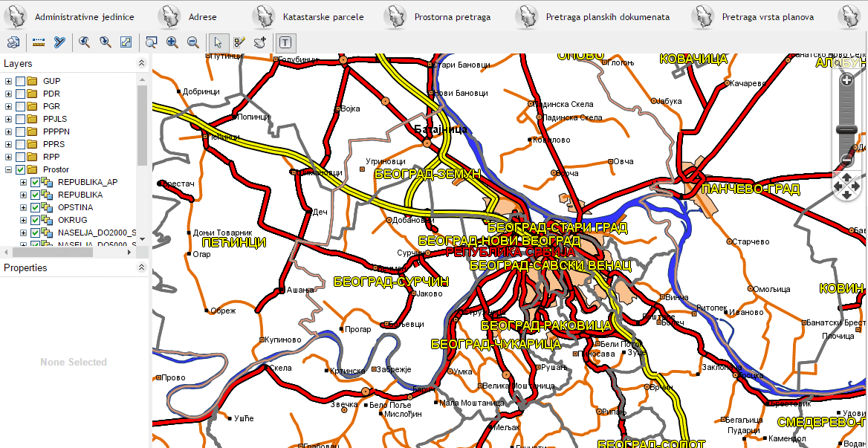The height and width of the screenshot is (448, 868).
Task: Collapse the Layers panel
Action: [x=141, y=64]
